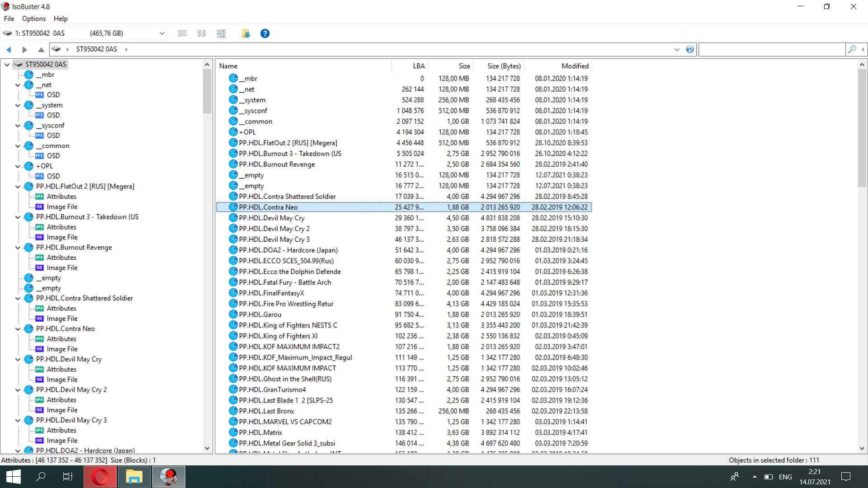This screenshot has height=488, width=868.
Task: Click the Attributes icon under PP.HDL.FlatOut 2
Action: pyautogui.click(x=40, y=197)
